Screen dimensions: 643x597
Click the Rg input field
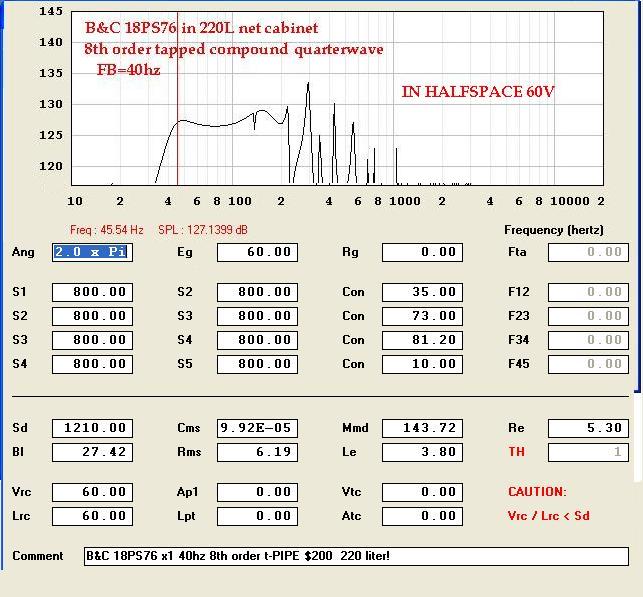tap(422, 252)
